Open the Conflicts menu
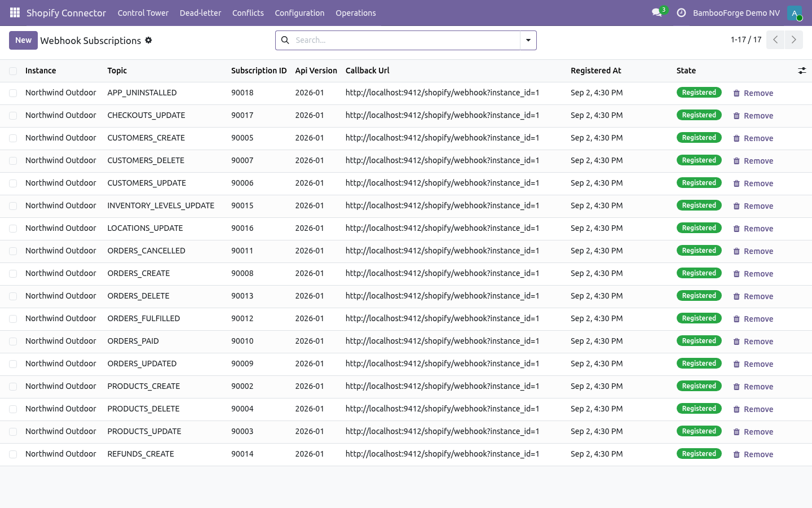Viewport: 812px width, 508px height. click(248, 13)
